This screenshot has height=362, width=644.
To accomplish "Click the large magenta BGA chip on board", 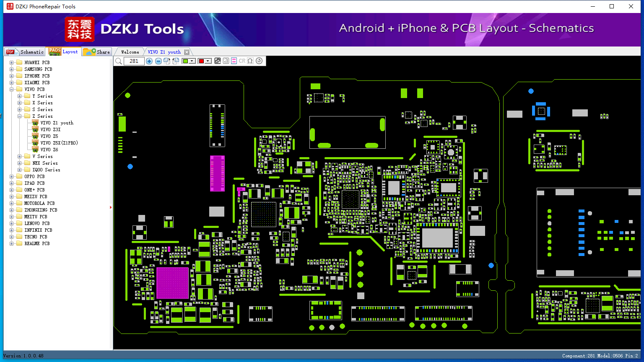I will tap(172, 283).
